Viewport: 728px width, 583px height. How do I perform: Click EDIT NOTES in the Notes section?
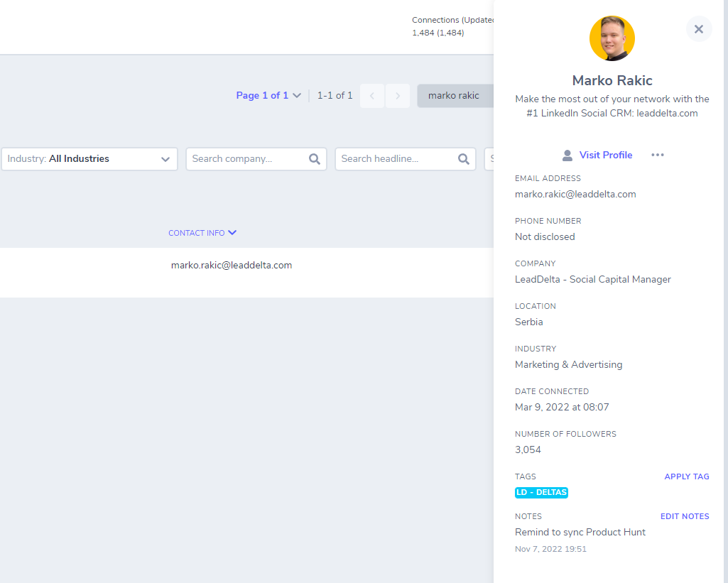click(x=685, y=517)
